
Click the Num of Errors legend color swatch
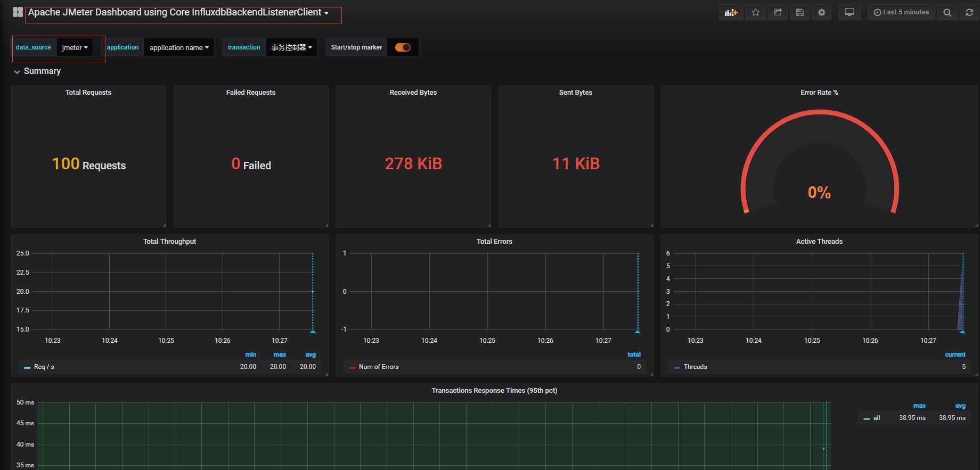pos(352,367)
